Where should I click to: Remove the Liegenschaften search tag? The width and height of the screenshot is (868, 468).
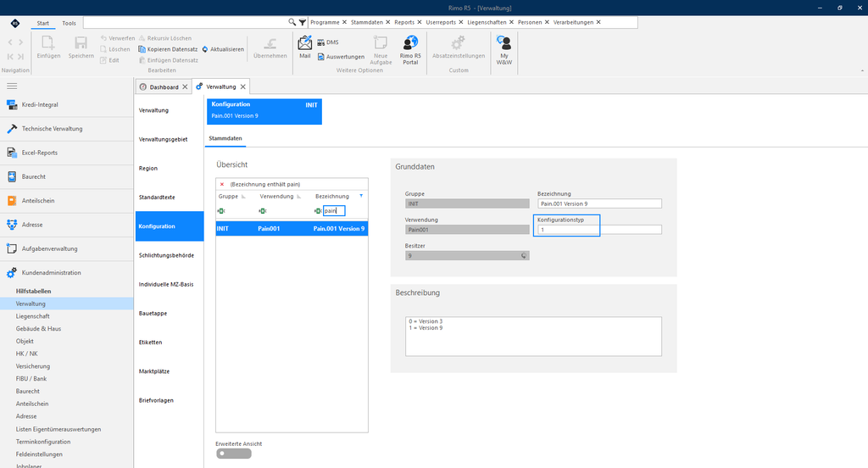tap(511, 22)
